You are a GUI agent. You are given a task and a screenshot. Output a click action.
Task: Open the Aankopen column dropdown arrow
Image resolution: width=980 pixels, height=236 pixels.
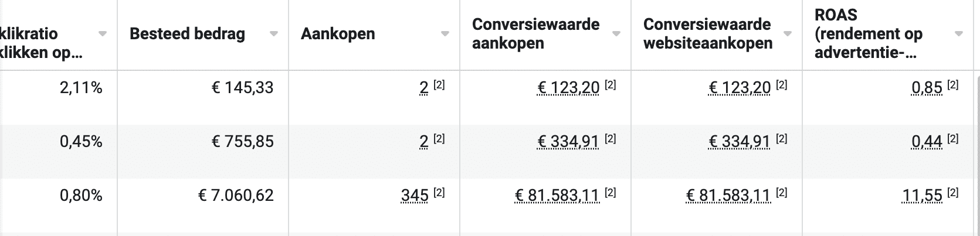445,34
